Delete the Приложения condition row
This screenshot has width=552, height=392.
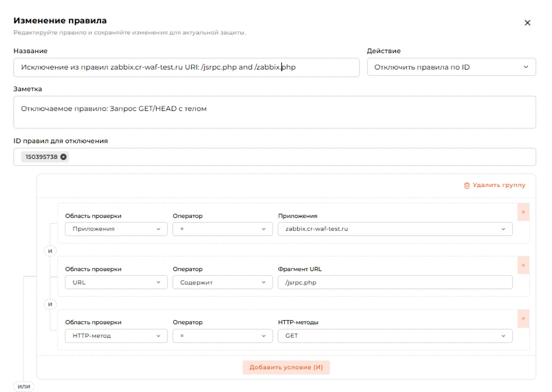click(523, 212)
